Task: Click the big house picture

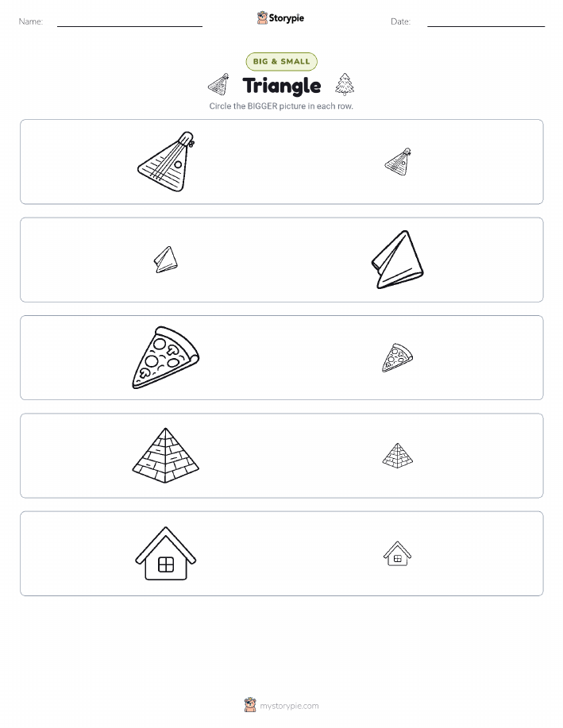Action: tap(166, 553)
